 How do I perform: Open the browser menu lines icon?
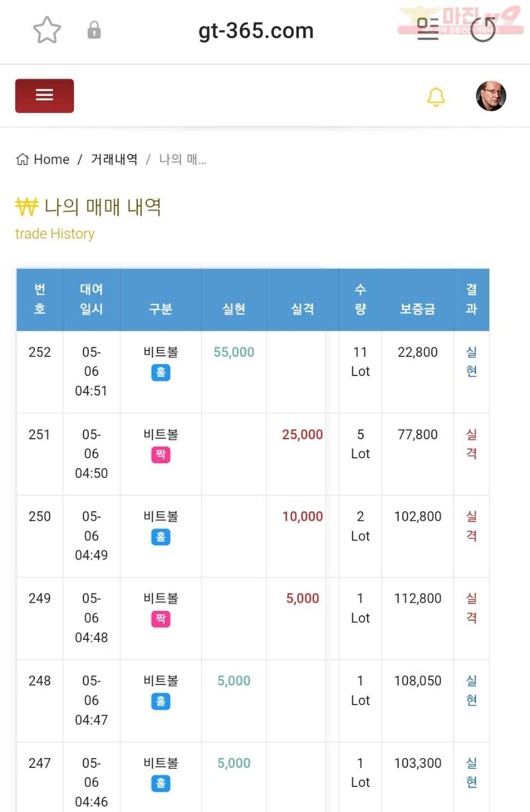point(428,29)
